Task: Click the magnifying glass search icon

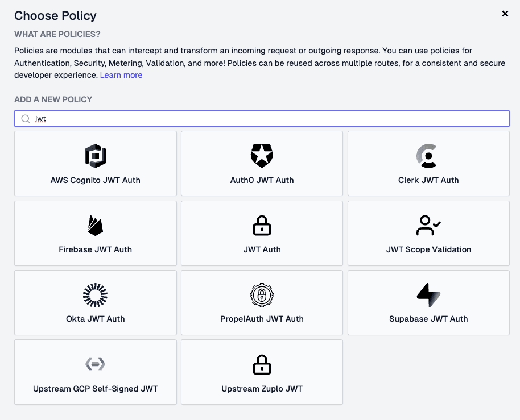Action: [26, 118]
